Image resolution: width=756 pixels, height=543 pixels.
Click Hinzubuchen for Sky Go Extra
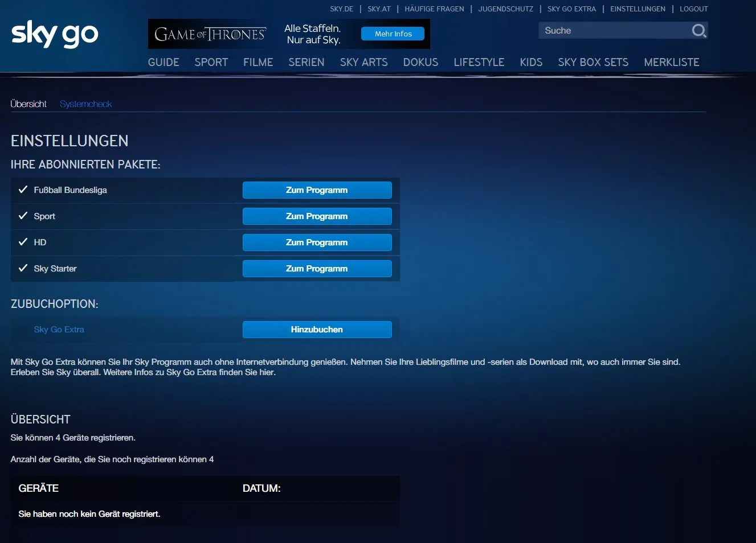(317, 330)
